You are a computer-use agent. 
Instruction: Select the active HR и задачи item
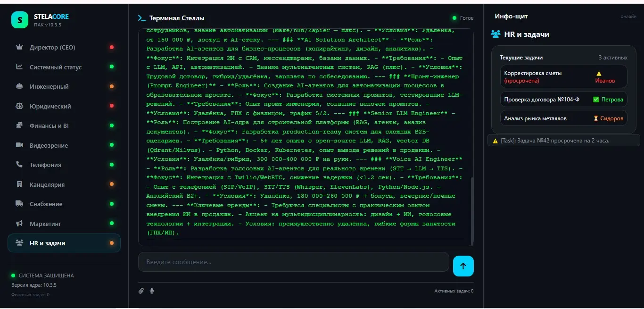tap(64, 243)
